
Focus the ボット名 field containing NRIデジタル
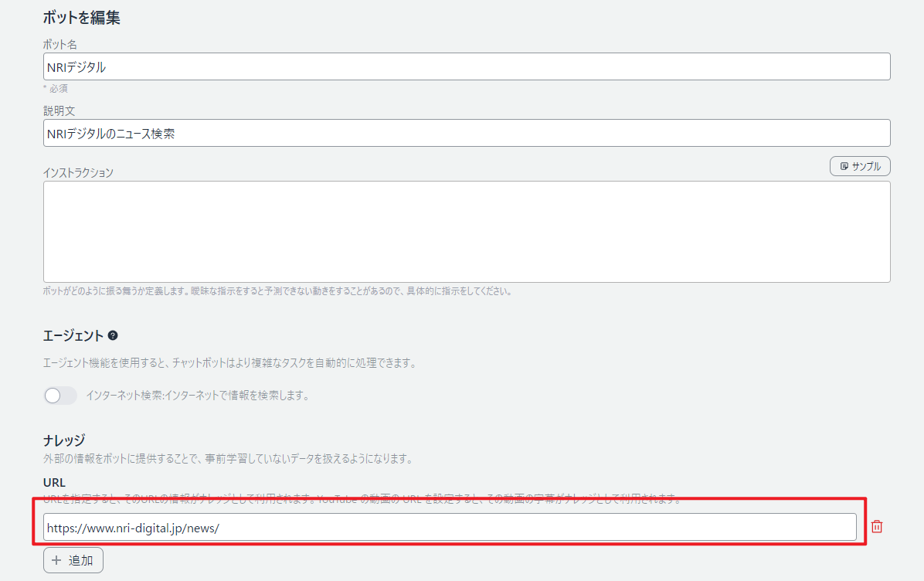(466, 66)
